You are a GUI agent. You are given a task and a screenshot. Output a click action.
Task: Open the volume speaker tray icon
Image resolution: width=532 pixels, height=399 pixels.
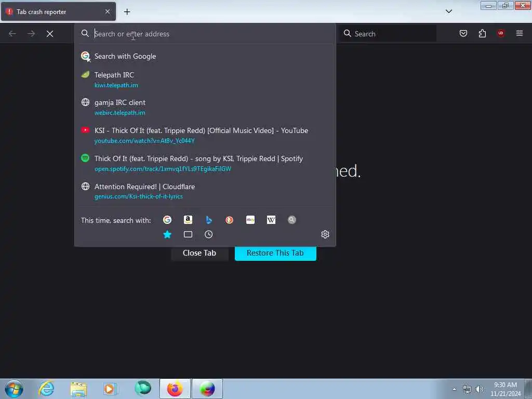point(479,389)
